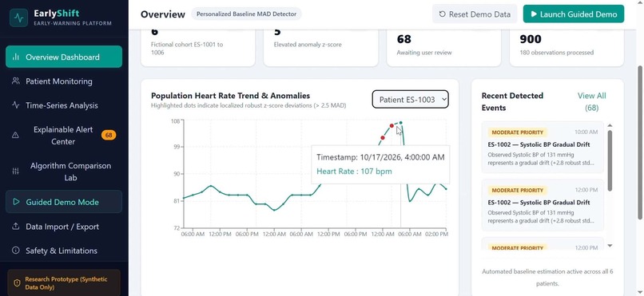Click the Safety & Limitations info icon
Screen dimensions: 644x296
click(16, 251)
